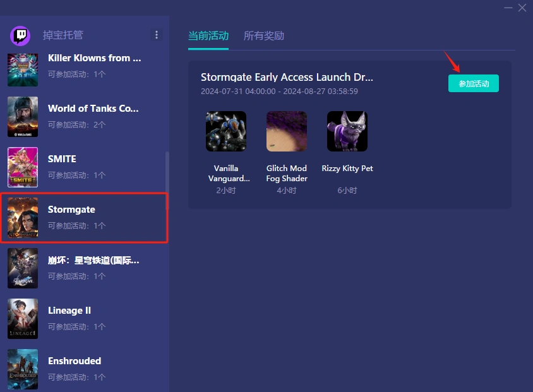
Task: Click the 'Lineage II' game title
Action: tap(69, 311)
